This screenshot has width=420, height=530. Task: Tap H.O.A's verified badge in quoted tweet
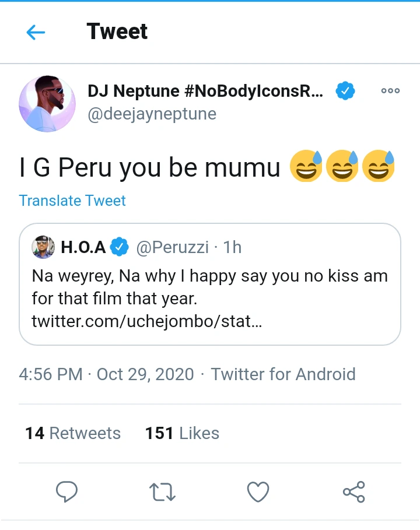[120, 247]
